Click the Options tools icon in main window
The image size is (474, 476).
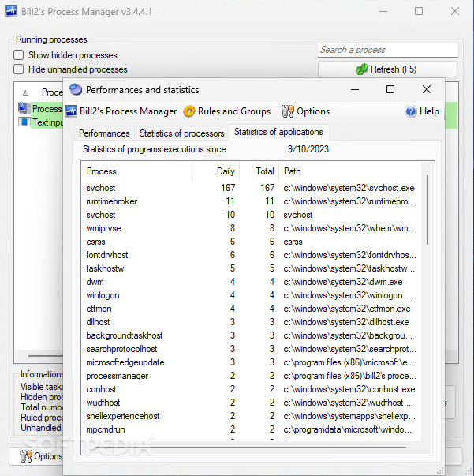pyautogui.click(x=26, y=456)
